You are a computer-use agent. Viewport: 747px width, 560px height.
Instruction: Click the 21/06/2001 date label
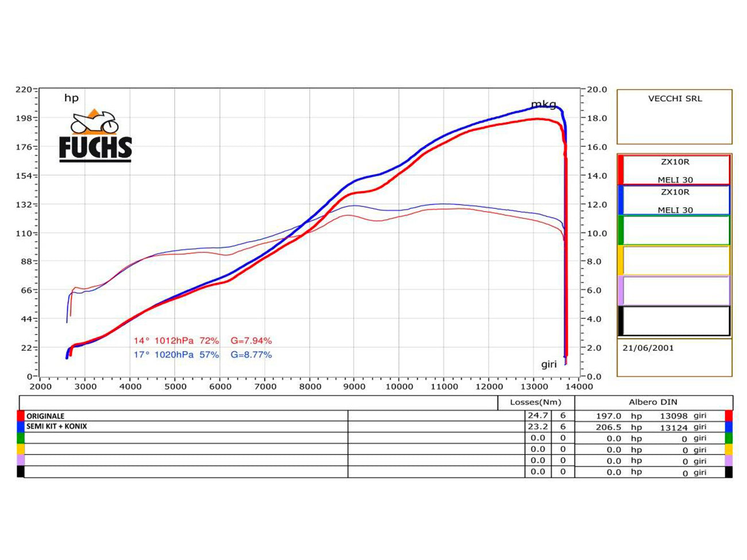[647, 347]
